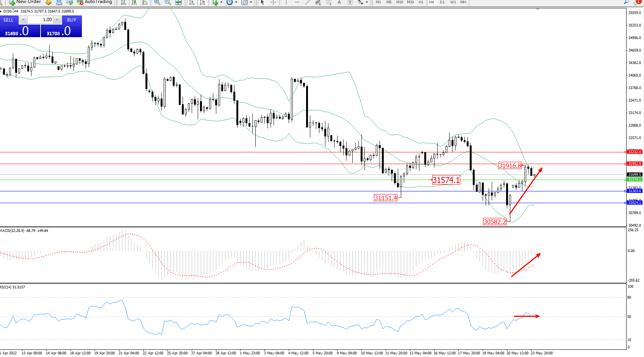The image size is (644, 357).
Task: Switch chart to candlestick display
Action: 134,2
